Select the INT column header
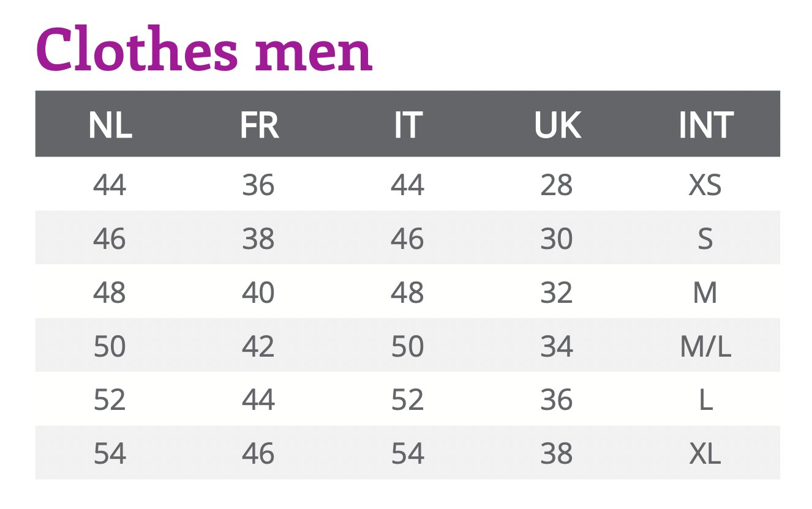Viewport: 812px width, 509px height. click(x=705, y=125)
